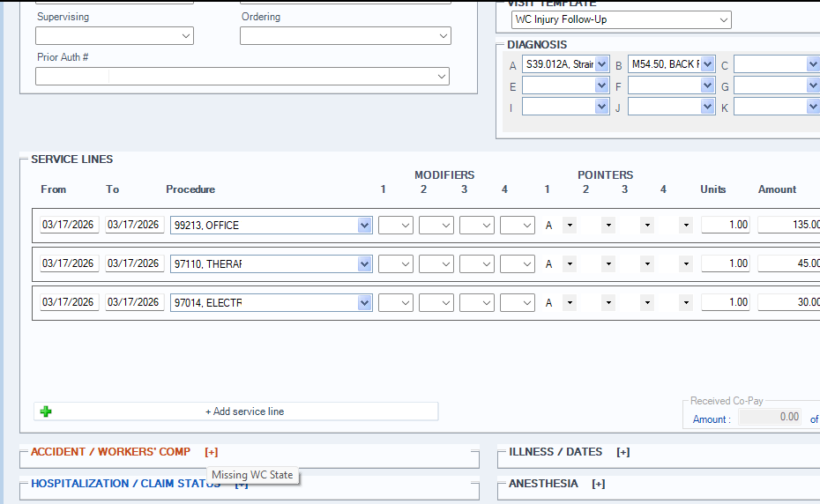Open the Ordering provider dropdown
Viewport: 820px width, 504px height.
443,36
